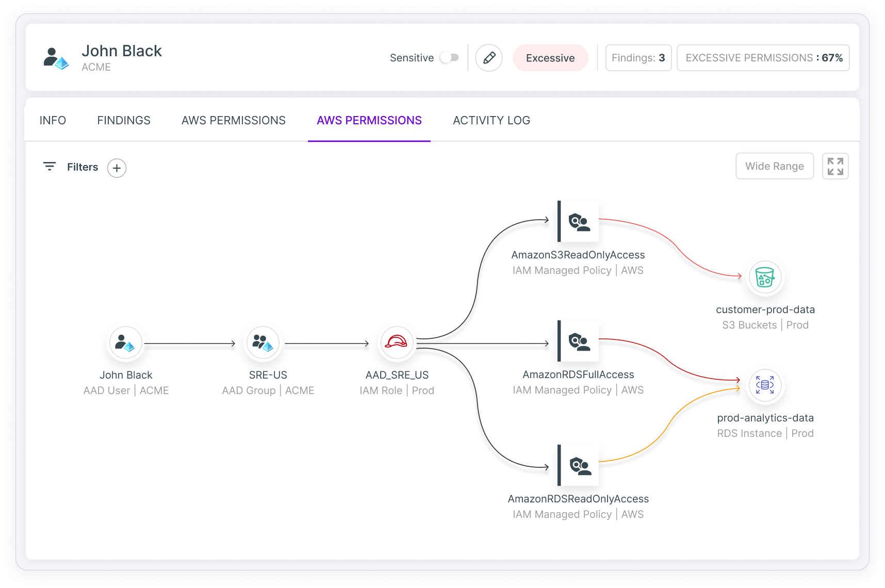
Task: Click the Filters label
Action: [x=83, y=167]
